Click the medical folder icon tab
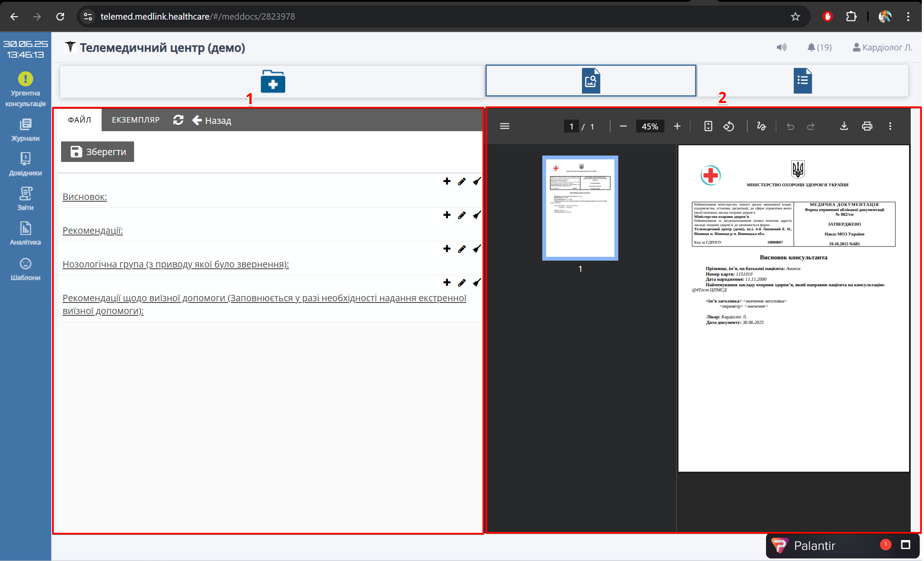The image size is (924, 561). (x=273, y=81)
